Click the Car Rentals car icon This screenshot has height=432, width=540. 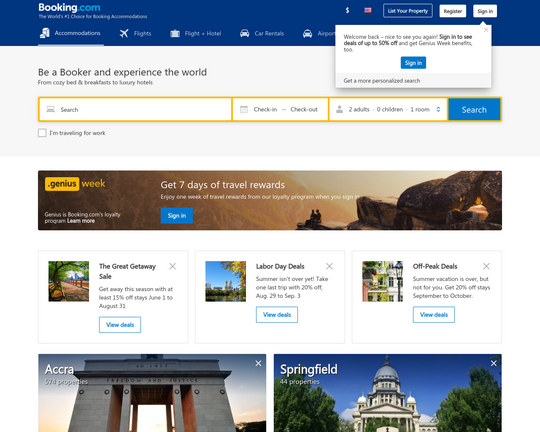(245, 33)
